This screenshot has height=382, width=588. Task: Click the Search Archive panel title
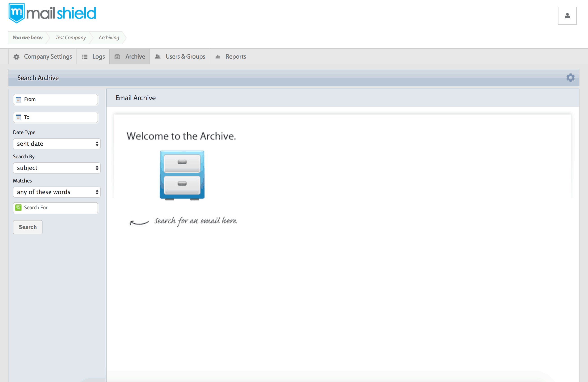coord(38,78)
